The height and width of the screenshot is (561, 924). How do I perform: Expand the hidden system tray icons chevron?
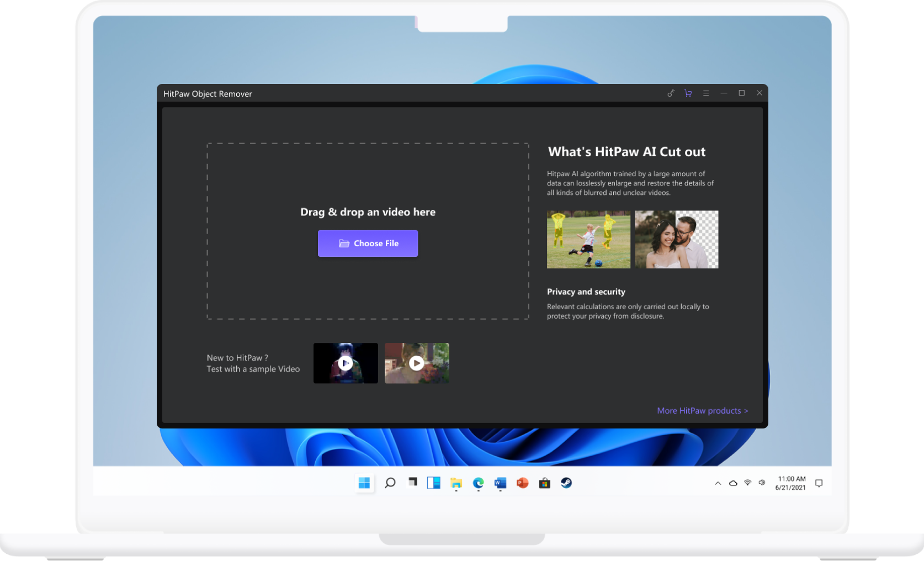click(x=718, y=483)
